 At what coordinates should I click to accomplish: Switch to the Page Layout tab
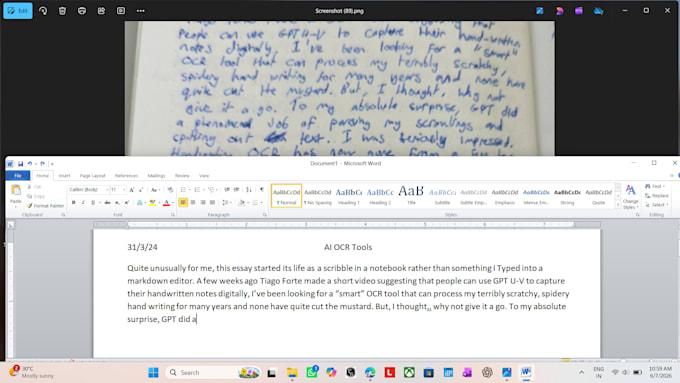92,176
